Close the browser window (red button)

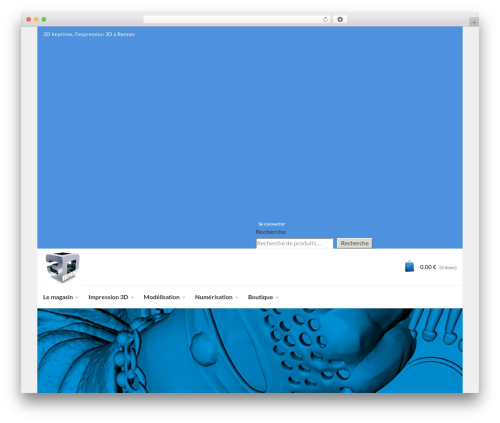click(29, 19)
